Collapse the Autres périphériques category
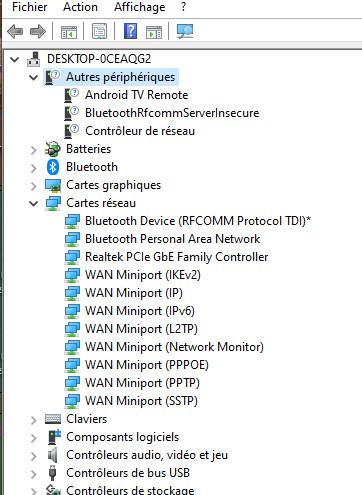The height and width of the screenshot is (495, 362). coord(34,78)
